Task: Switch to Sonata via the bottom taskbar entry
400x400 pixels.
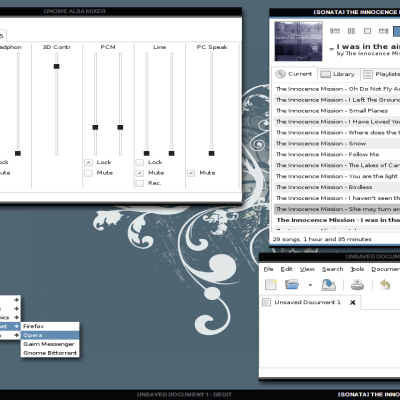Action: [368, 395]
